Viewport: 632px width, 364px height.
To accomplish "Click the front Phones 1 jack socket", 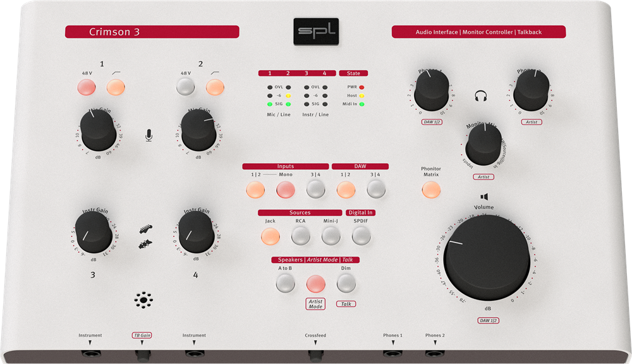I will 392,354.
